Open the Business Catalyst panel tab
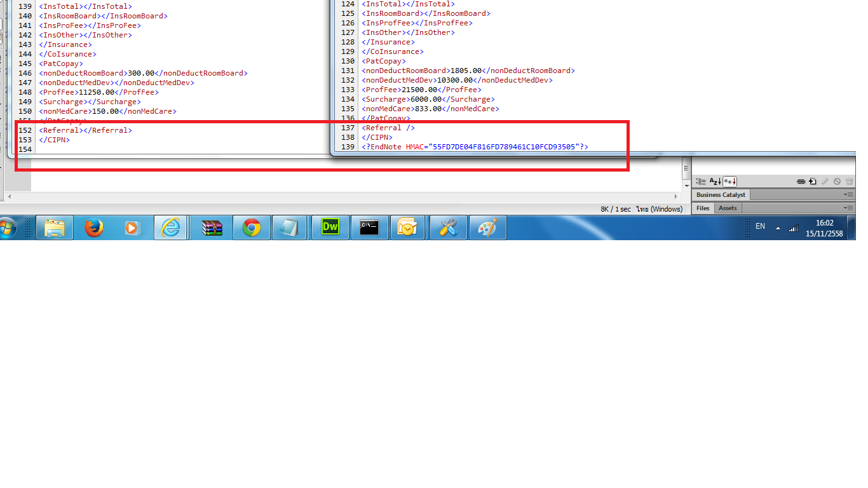This screenshot has width=868, height=488. tap(721, 195)
